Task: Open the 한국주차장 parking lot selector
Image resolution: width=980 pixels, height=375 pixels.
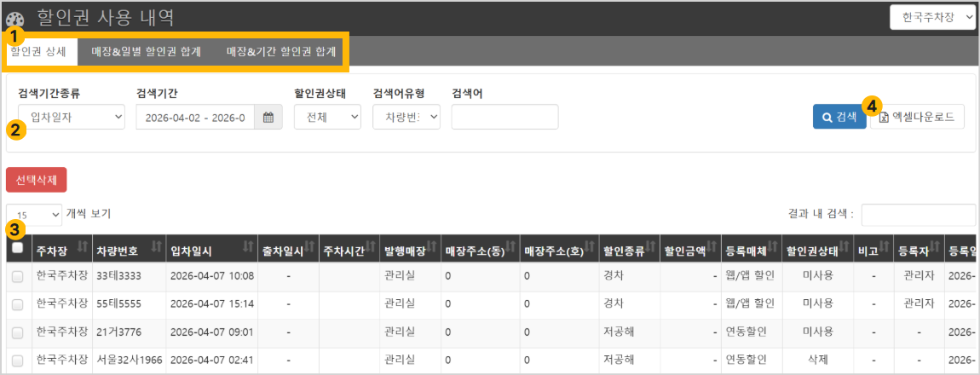Action: point(932,18)
